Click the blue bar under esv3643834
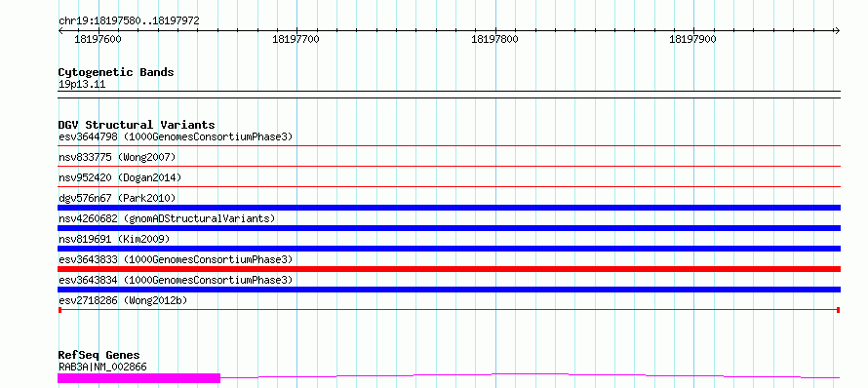 (449, 290)
